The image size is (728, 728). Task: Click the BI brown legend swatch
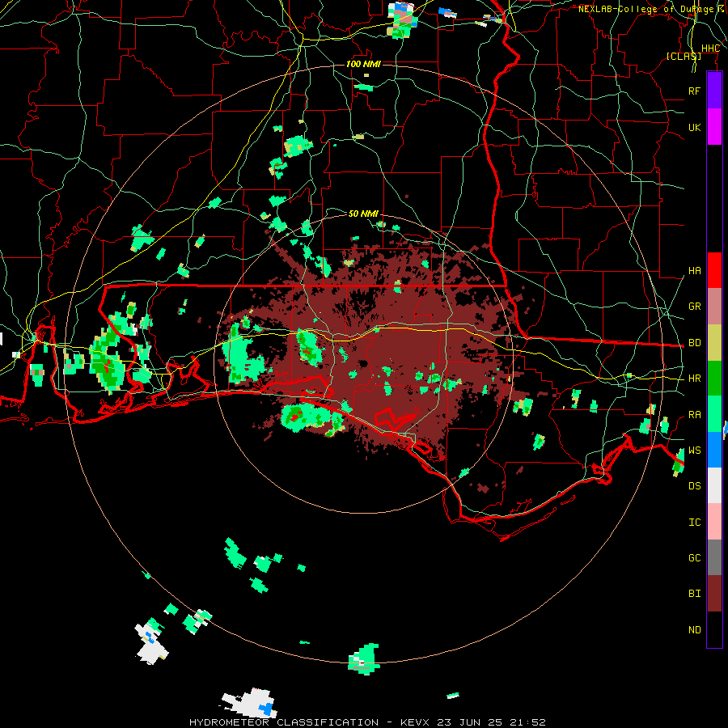click(714, 594)
